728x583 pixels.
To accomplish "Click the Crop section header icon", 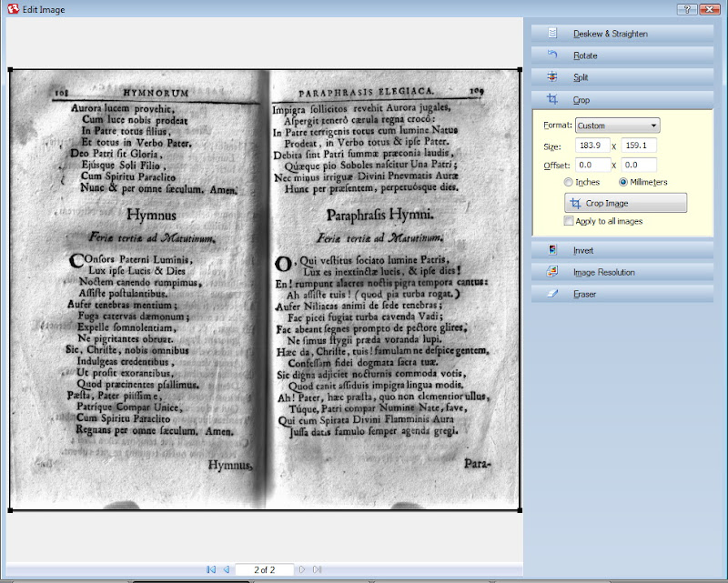I will pos(552,99).
